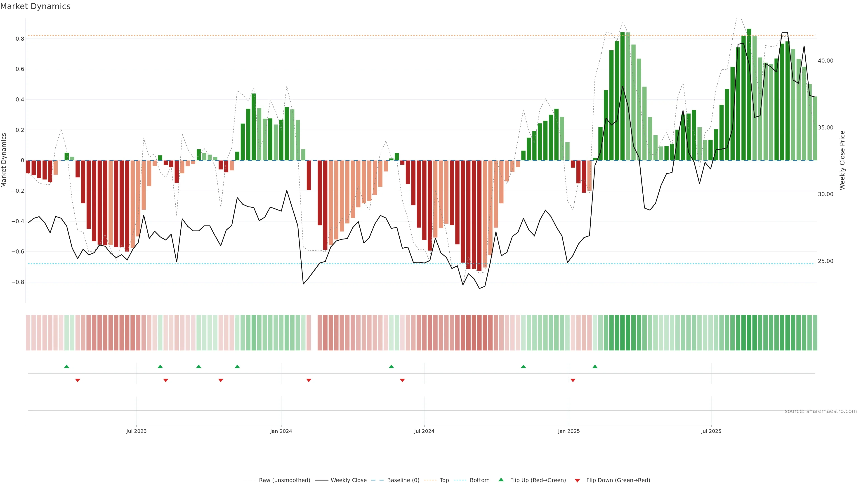This screenshot has width=868, height=488.
Task: Click the Jul 2024 x-axis label
Action: pyautogui.click(x=424, y=431)
